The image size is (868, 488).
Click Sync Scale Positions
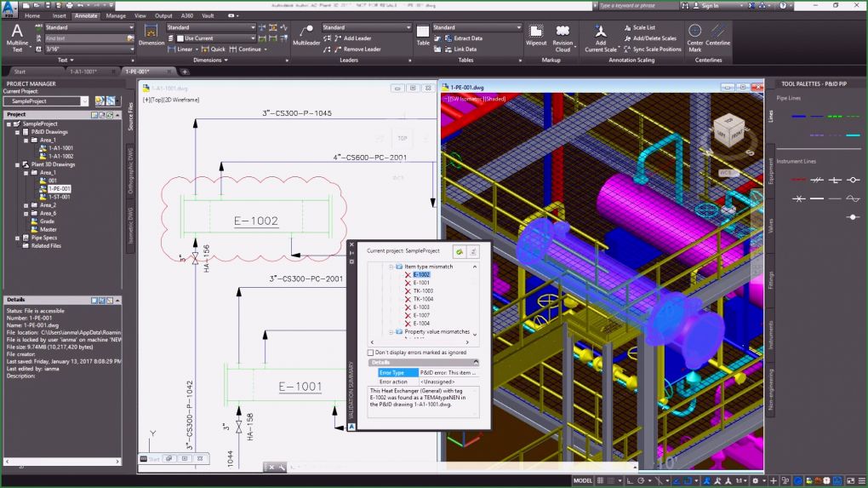[x=653, y=49]
